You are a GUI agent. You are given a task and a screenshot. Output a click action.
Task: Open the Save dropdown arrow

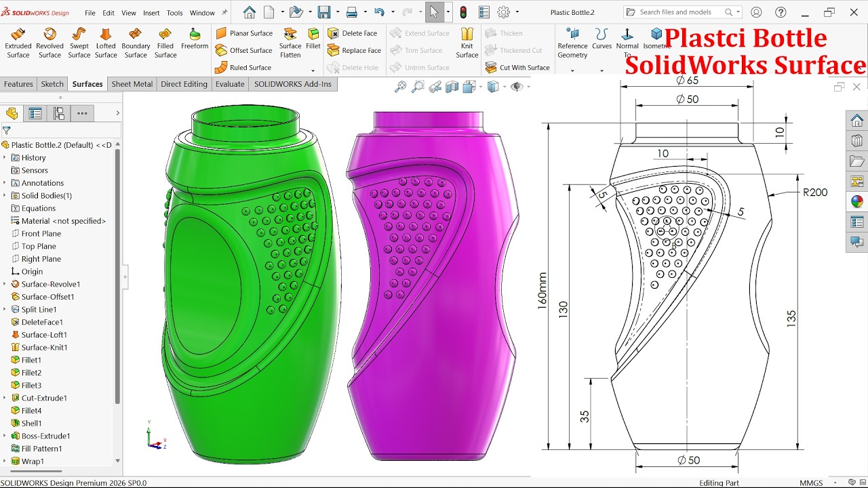[337, 12]
